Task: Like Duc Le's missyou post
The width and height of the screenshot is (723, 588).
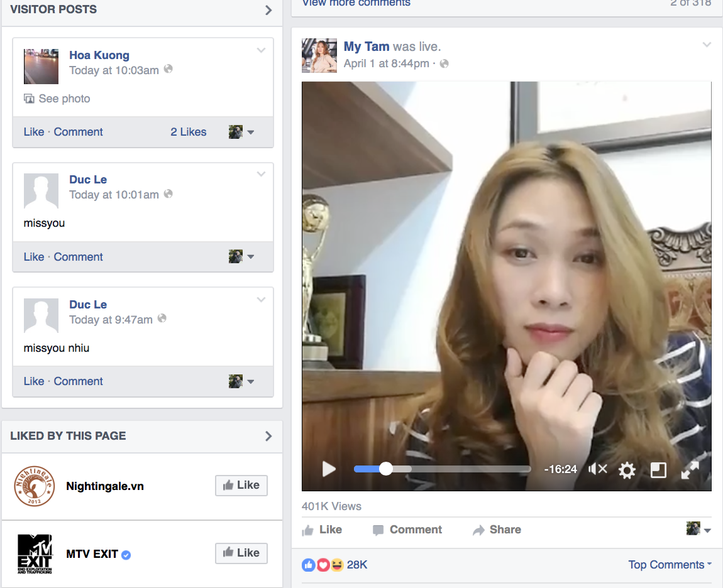Action: point(33,256)
